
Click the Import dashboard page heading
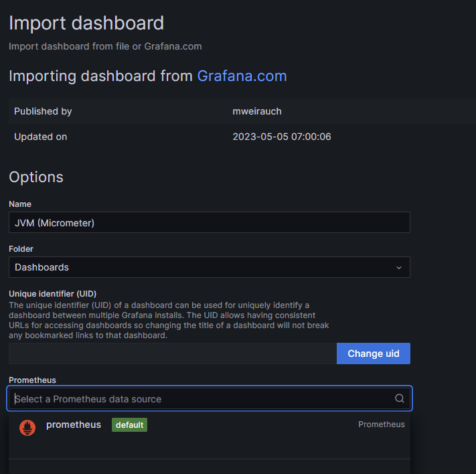[x=86, y=23]
